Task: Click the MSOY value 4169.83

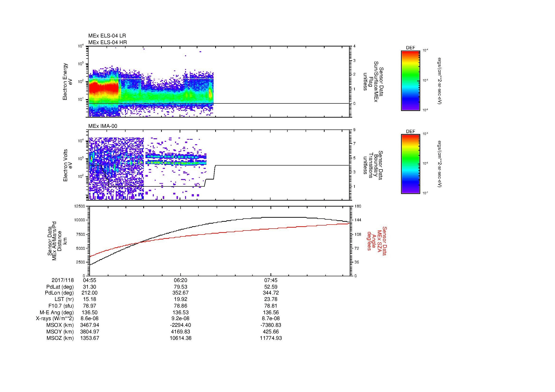Action: pyautogui.click(x=180, y=332)
